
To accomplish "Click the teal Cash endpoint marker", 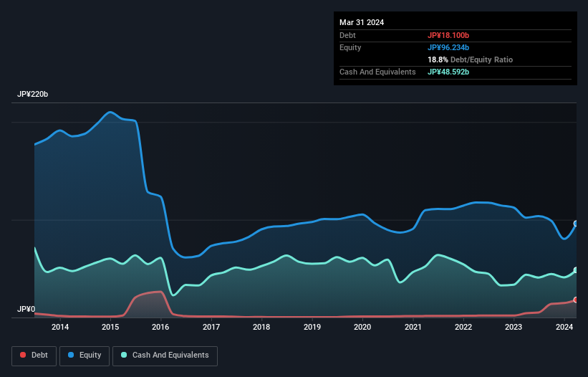I will 576,270.
